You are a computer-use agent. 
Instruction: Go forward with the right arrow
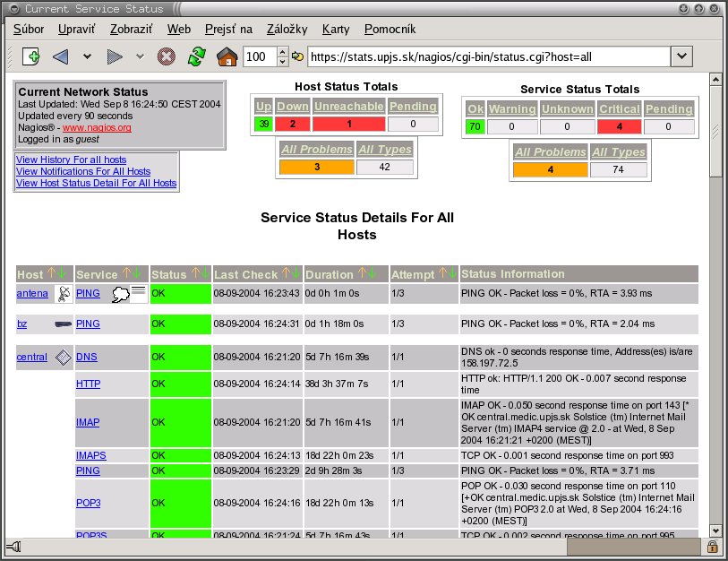(115, 57)
